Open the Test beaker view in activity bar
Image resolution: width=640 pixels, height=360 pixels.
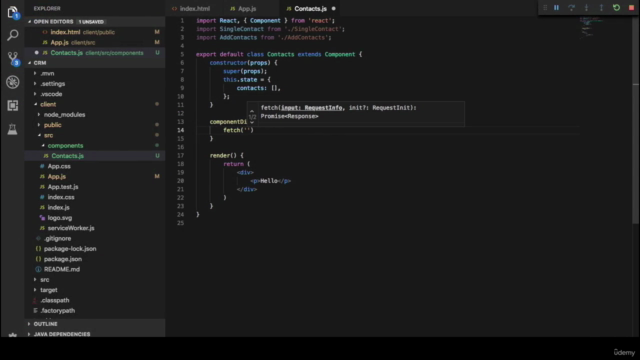click(x=13, y=129)
